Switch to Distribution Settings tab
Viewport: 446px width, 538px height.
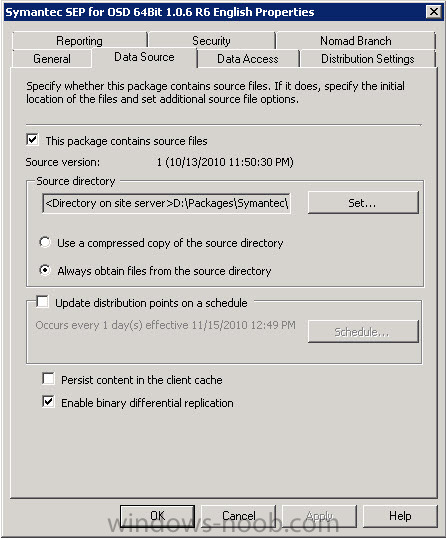pyautogui.click(x=367, y=59)
